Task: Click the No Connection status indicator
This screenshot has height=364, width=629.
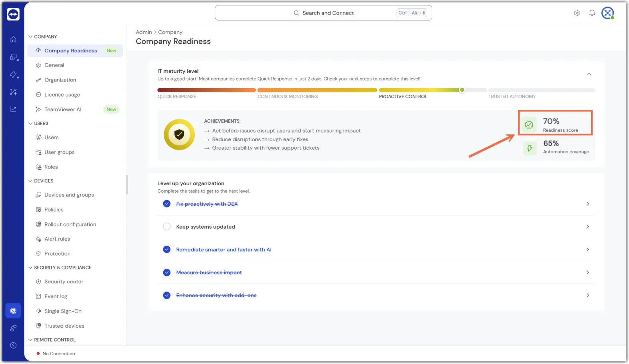Action: pos(56,354)
